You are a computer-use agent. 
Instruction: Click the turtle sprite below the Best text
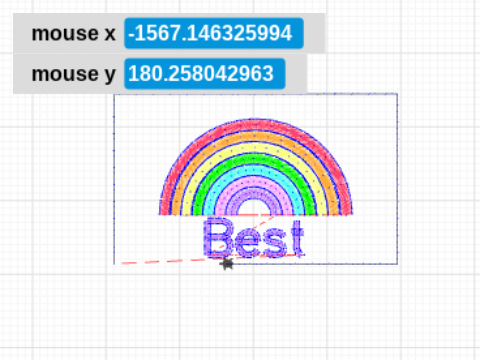[x=227, y=264]
